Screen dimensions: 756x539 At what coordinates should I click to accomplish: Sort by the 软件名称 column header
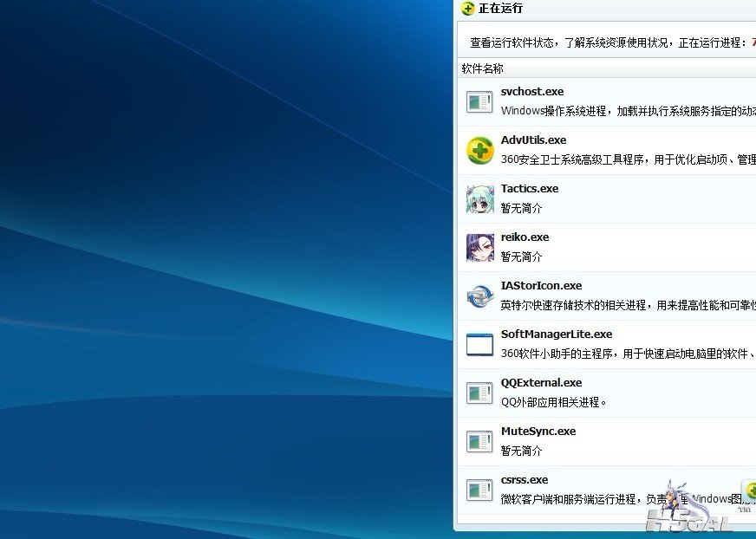point(483,68)
